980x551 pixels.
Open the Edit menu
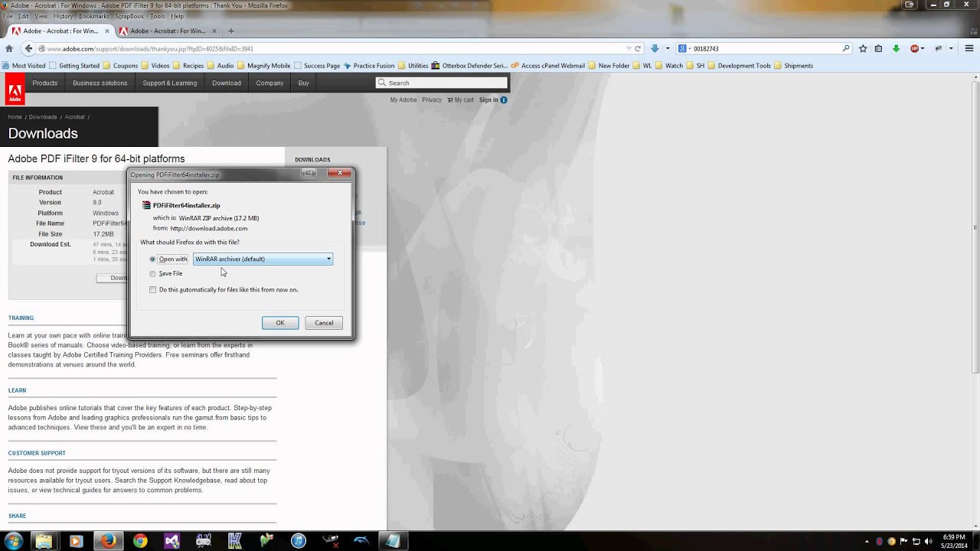click(24, 16)
